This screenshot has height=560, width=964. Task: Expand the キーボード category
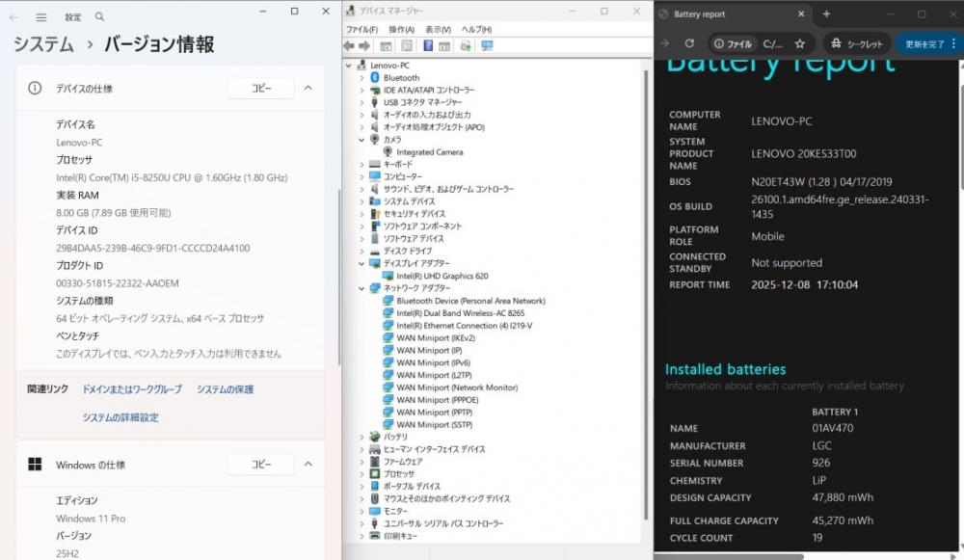point(361,164)
